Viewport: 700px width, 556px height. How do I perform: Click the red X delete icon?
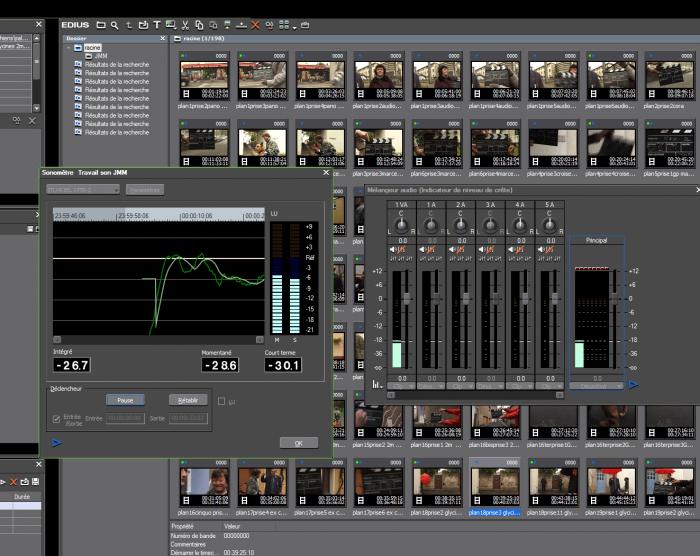(255, 23)
